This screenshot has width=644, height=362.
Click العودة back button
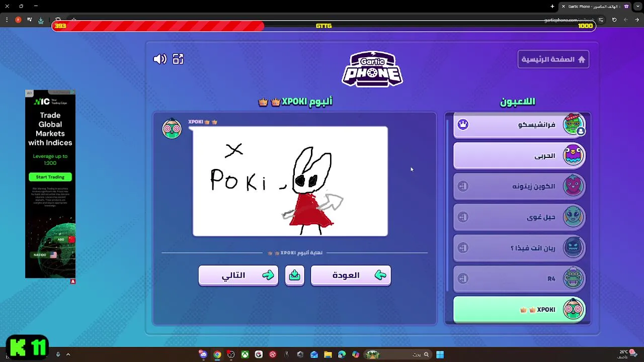pos(351,275)
